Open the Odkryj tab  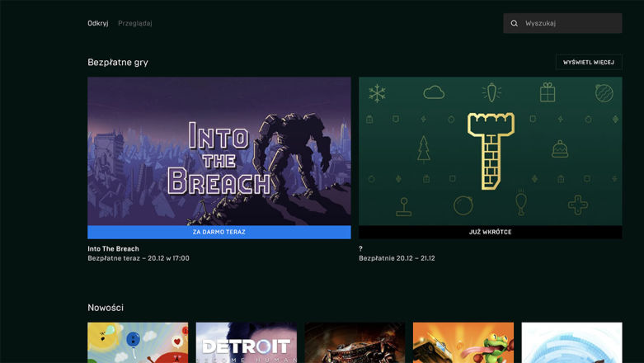[x=98, y=23]
